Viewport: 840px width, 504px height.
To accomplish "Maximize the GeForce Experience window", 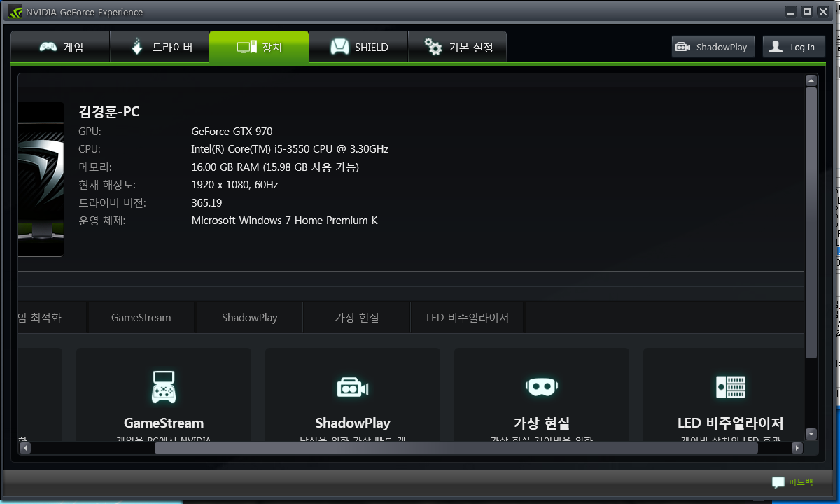I will pyautogui.click(x=807, y=11).
